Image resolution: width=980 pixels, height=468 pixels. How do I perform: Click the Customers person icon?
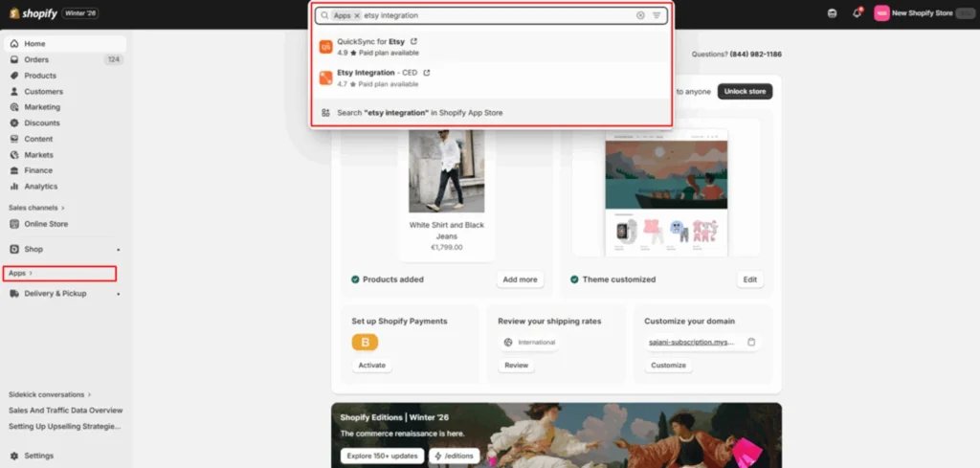click(x=14, y=91)
